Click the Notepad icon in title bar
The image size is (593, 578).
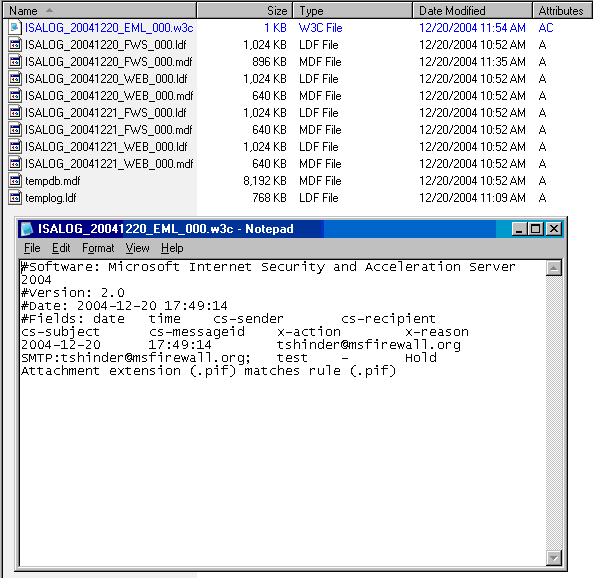tap(27, 229)
